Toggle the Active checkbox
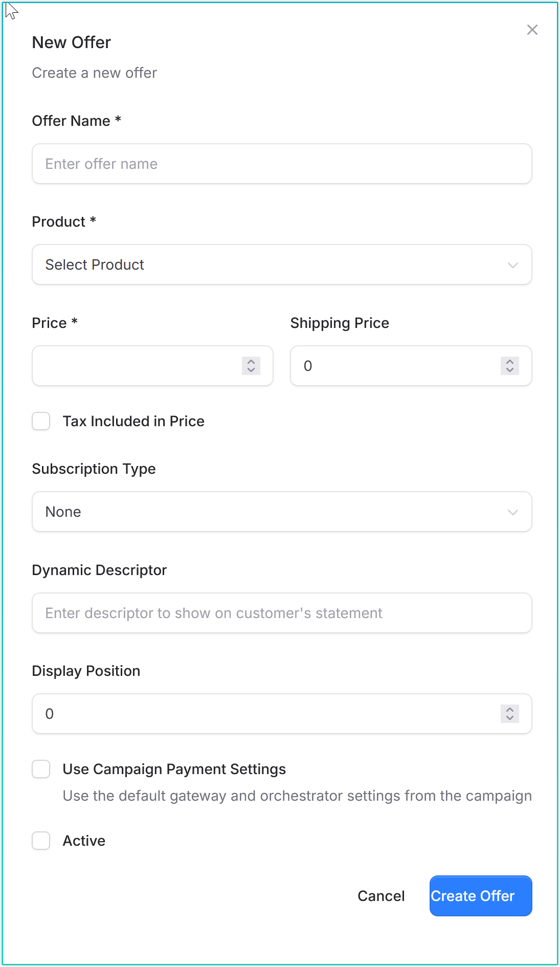 pos(41,841)
